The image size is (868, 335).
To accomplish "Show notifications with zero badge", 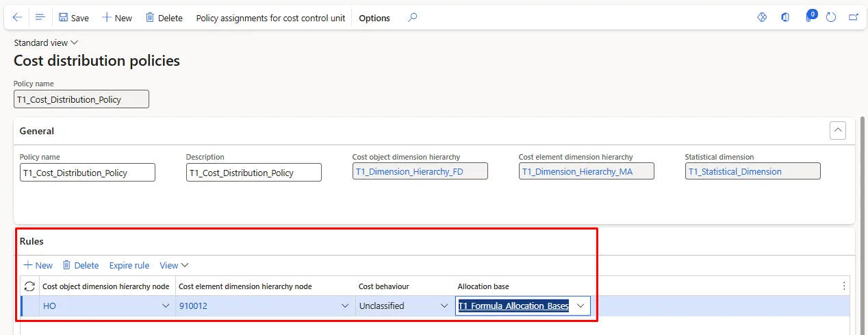I will pyautogui.click(x=810, y=16).
